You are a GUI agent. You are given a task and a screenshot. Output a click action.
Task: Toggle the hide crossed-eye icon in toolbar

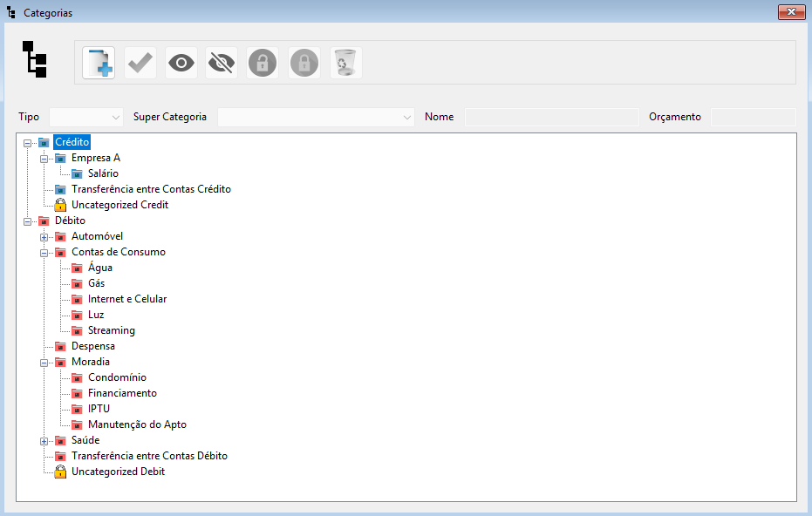tap(222, 64)
